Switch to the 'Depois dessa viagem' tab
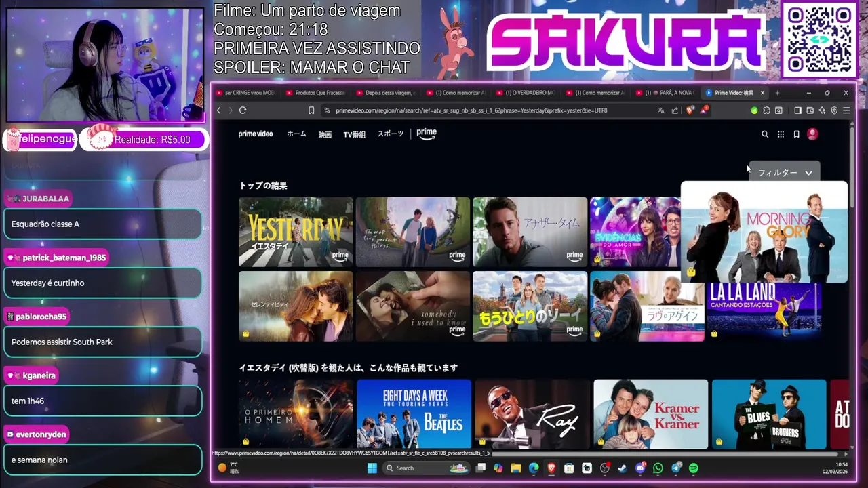The height and width of the screenshot is (488, 868). pos(386,93)
